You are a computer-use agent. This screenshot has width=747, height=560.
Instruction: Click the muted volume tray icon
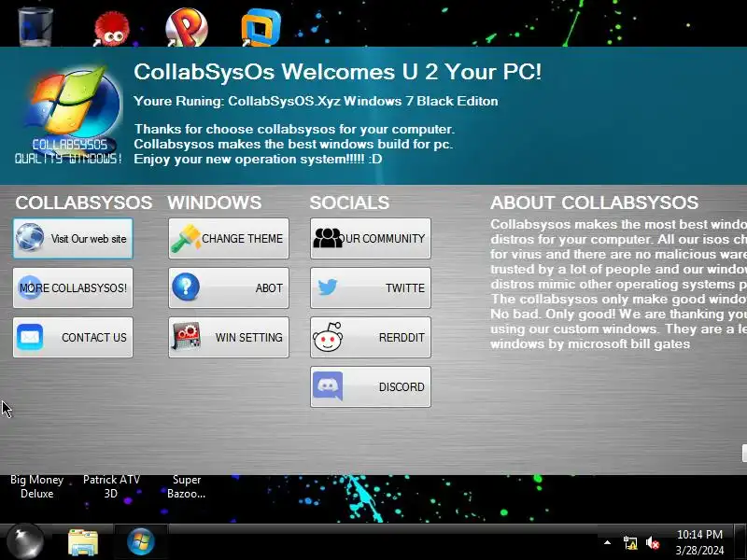(x=653, y=542)
